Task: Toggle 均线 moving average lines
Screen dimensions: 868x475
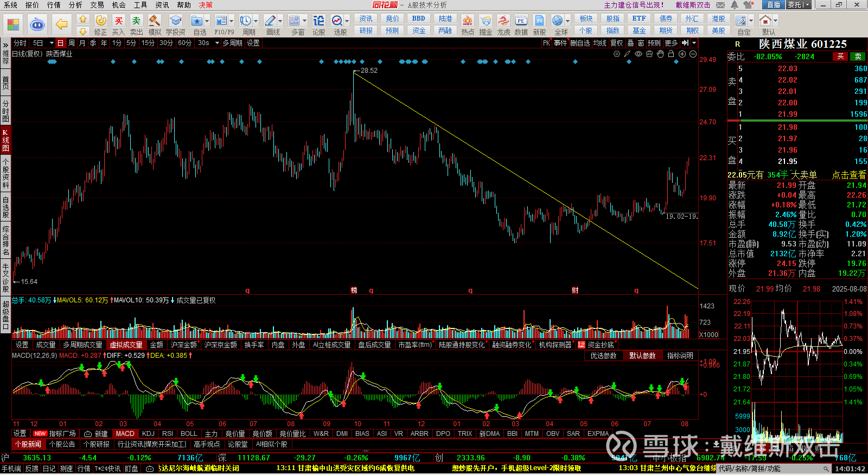Action: pyautogui.click(x=599, y=43)
